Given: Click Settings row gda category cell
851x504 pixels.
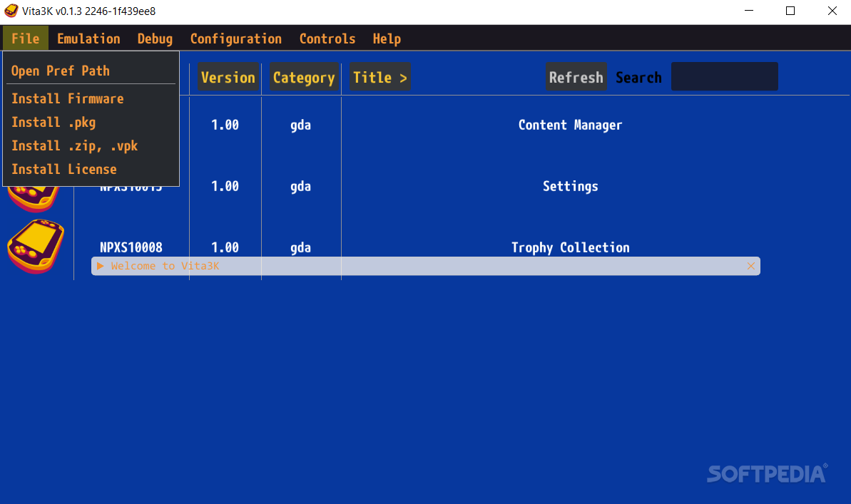Looking at the screenshot, I should point(300,187).
